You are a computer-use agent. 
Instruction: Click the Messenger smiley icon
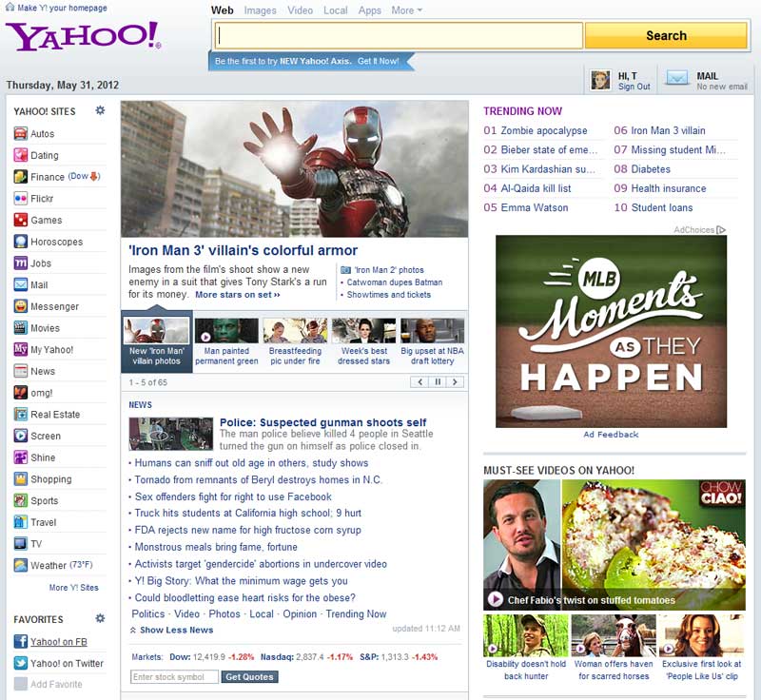20,306
